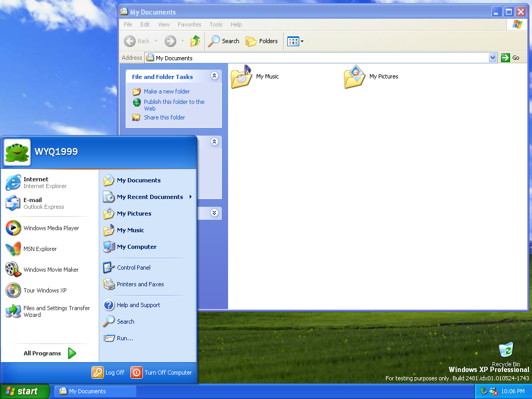Collapse the File and Folder Tasks panel
This screenshot has height=399, width=532.
point(215,76)
